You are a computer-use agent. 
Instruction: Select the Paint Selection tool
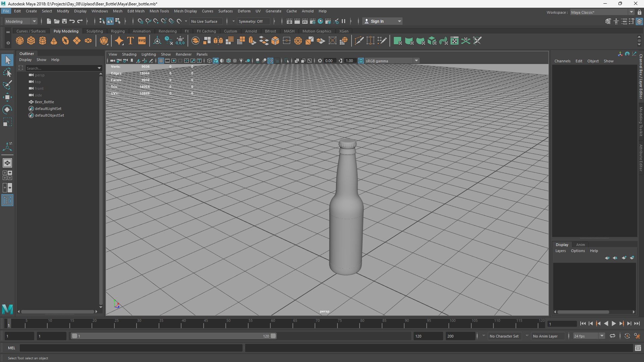pos(7,85)
